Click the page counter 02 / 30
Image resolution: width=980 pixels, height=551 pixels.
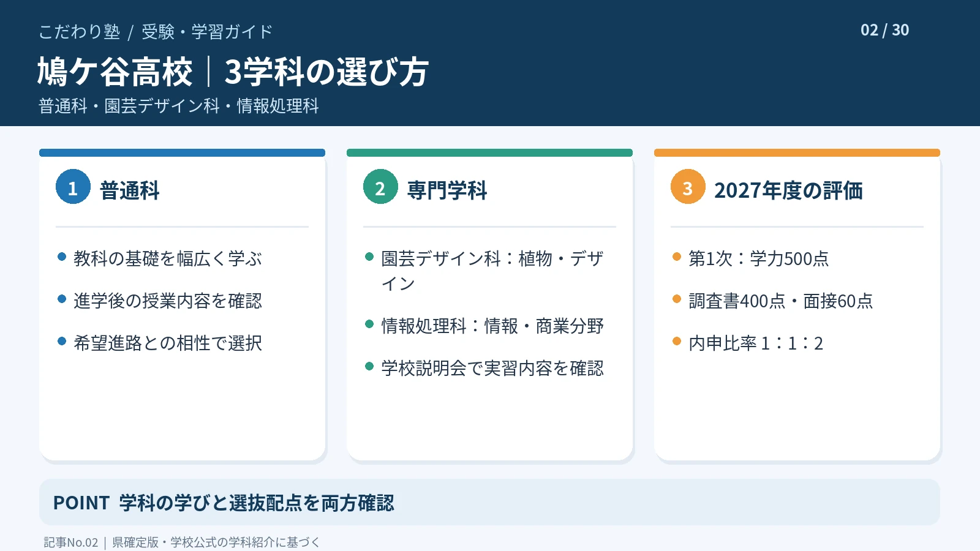[884, 30]
